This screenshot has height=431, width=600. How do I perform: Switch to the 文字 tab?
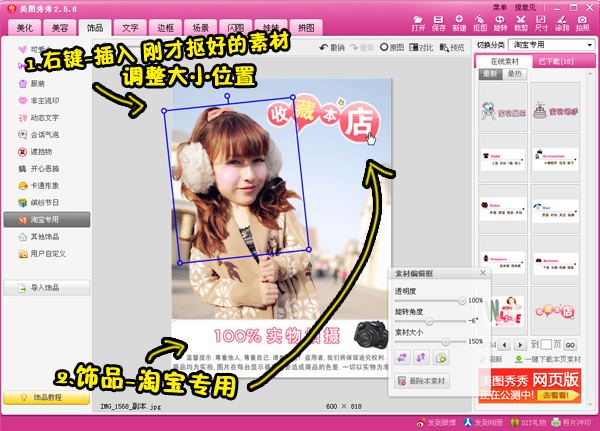pyautogui.click(x=130, y=28)
